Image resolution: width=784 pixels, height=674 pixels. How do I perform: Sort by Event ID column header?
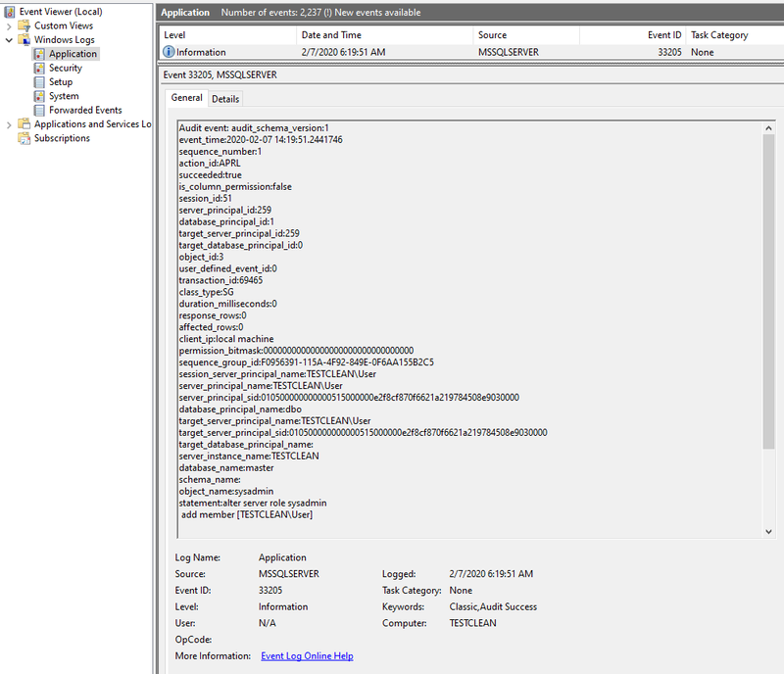tap(633, 35)
